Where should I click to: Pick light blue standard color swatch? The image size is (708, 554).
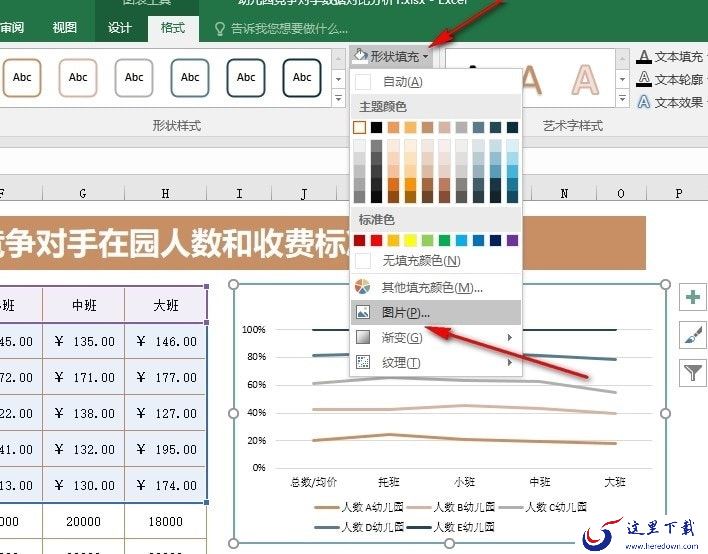(461, 240)
